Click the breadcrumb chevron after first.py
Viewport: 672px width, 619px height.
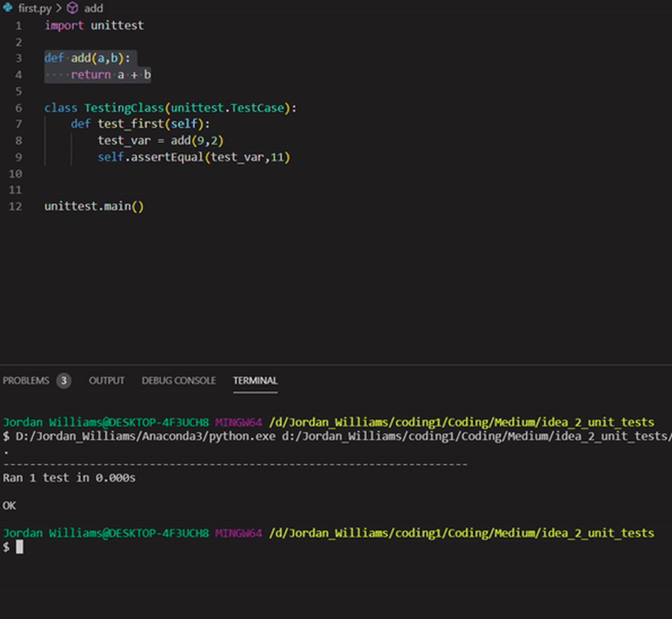click(58, 8)
